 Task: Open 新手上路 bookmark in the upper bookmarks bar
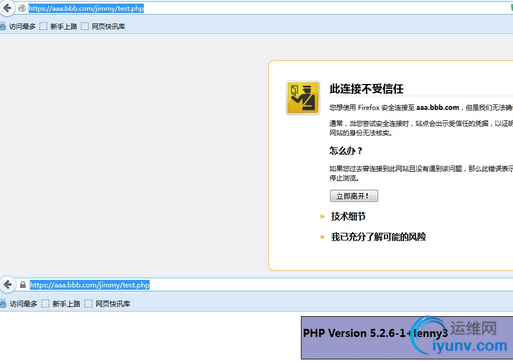tap(58, 26)
